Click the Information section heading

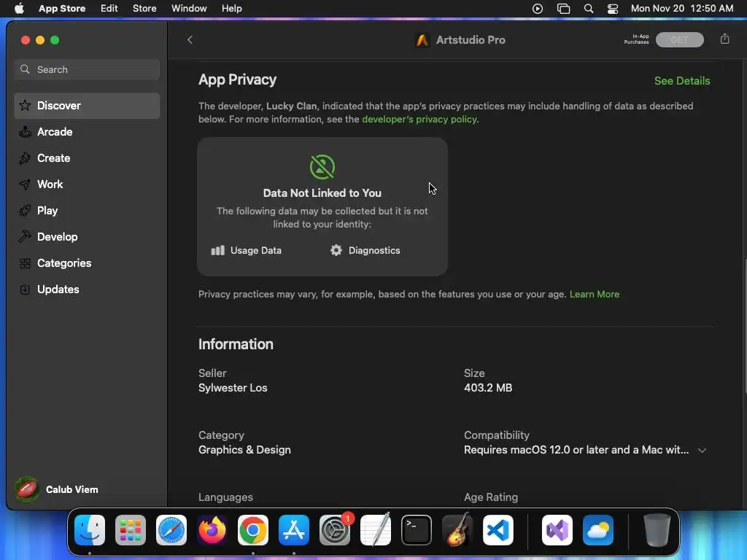click(236, 344)
